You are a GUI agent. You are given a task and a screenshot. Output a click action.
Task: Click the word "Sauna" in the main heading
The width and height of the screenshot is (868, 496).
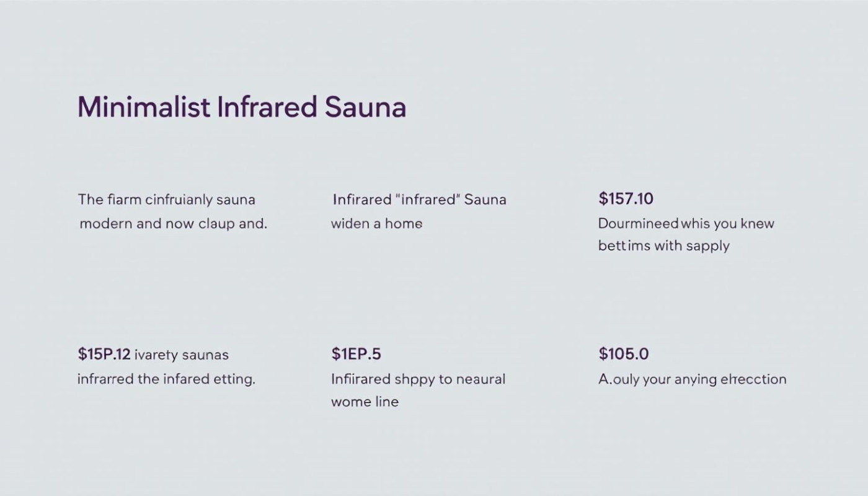365,107
